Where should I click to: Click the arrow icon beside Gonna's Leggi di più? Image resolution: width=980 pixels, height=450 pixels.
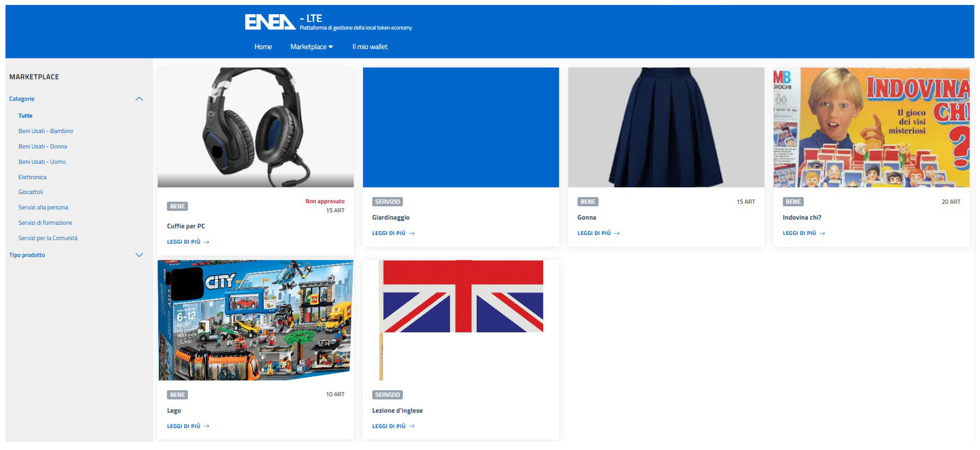617,234
